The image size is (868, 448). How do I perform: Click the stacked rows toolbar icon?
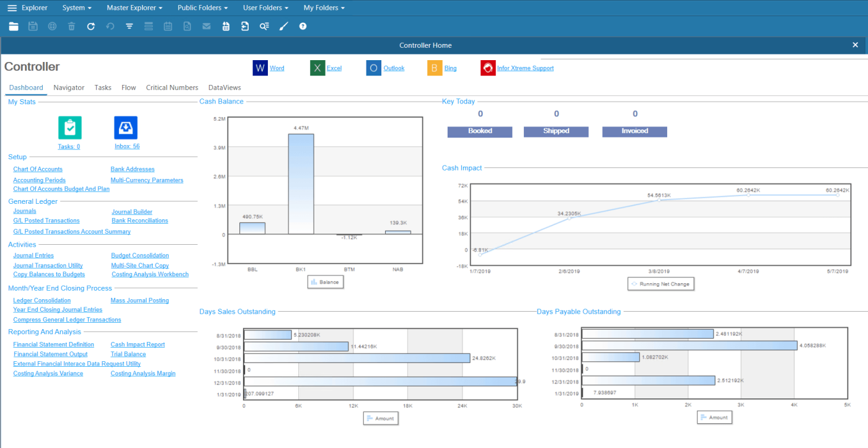[x=148, y=26]
